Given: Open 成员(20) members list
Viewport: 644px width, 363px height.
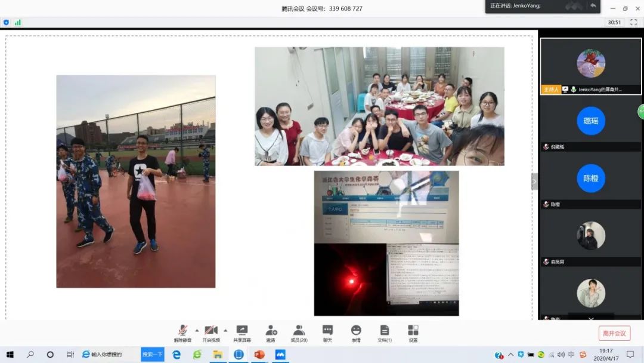Looking at the screenshot, I should 299,333.
